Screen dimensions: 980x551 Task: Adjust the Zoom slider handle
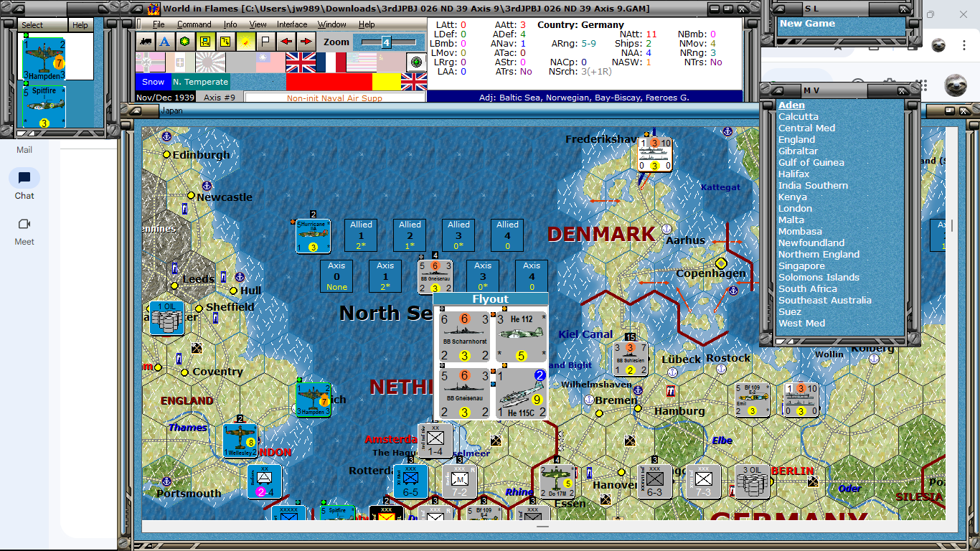386,42
